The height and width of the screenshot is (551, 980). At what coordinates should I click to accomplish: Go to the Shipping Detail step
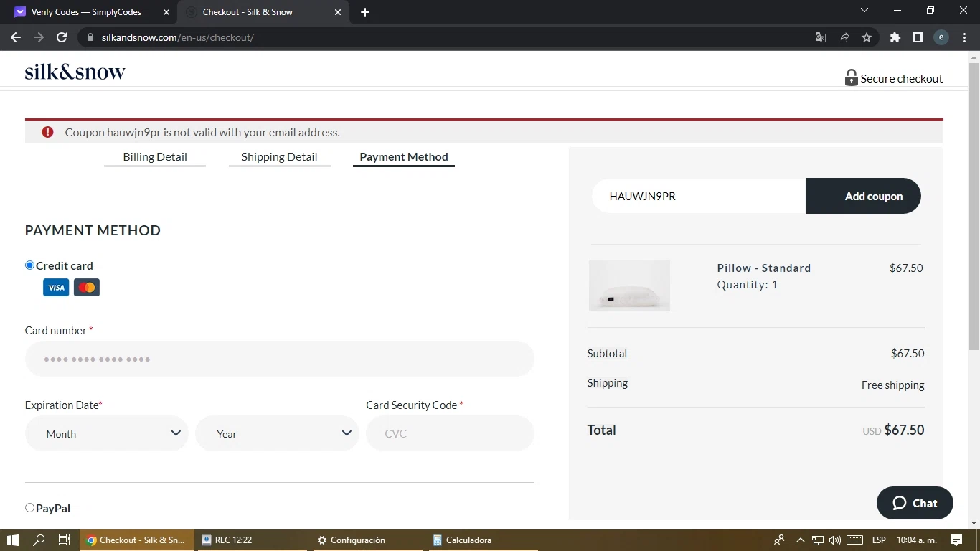click(x=279, y=157)
